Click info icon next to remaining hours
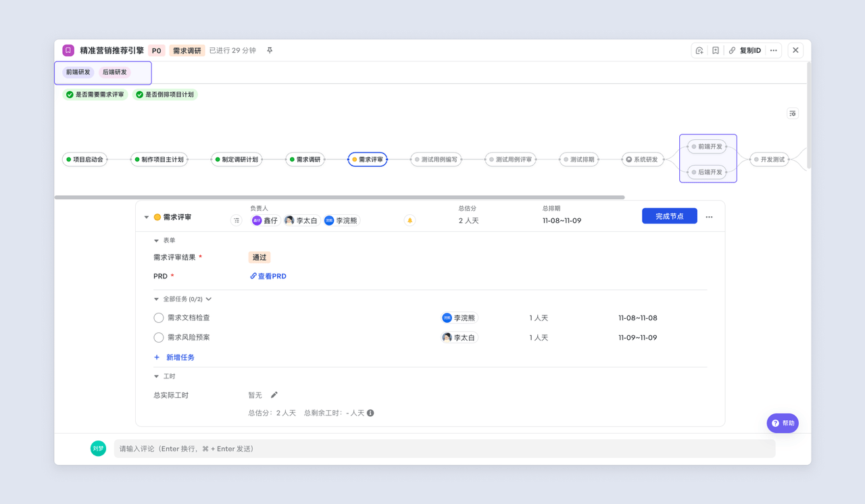The height and width of the screenshot is (504, 865). point(370,413)
